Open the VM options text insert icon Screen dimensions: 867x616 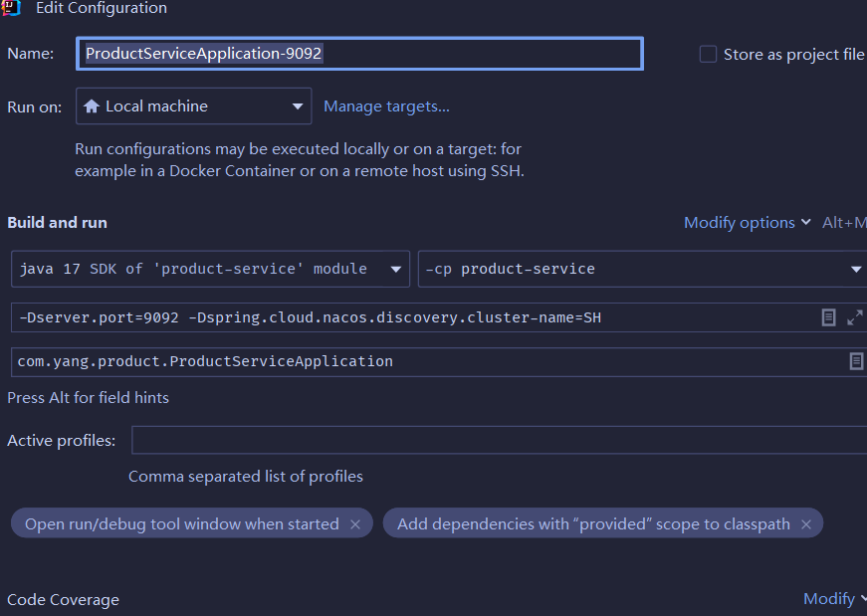coord(828,317)
